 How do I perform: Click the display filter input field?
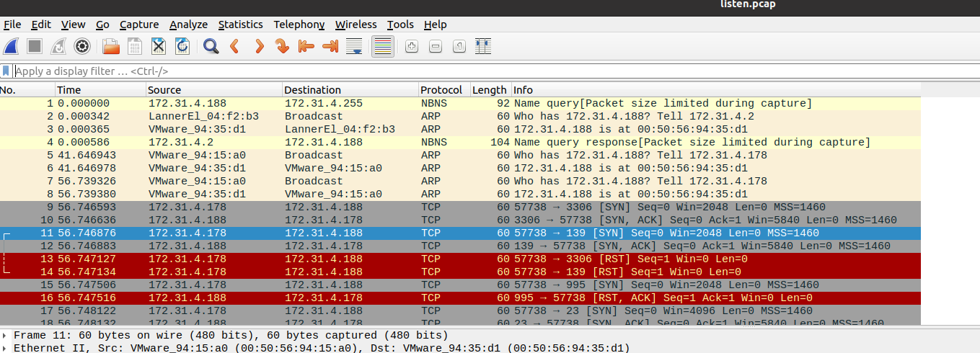pyautogui.click(x=433, y=71)
